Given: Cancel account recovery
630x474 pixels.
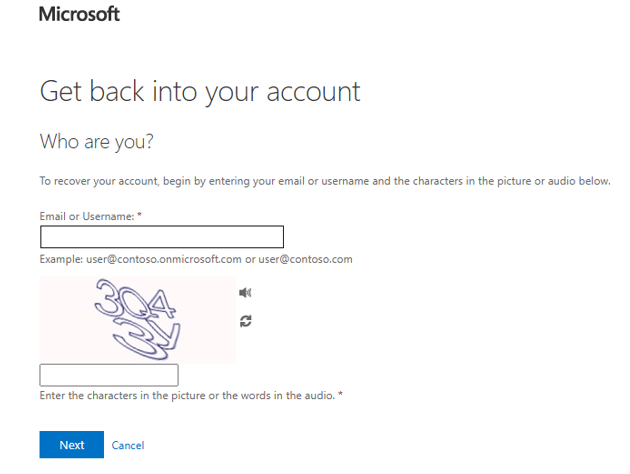Looking at the screenshot, I should coord(128,445).
